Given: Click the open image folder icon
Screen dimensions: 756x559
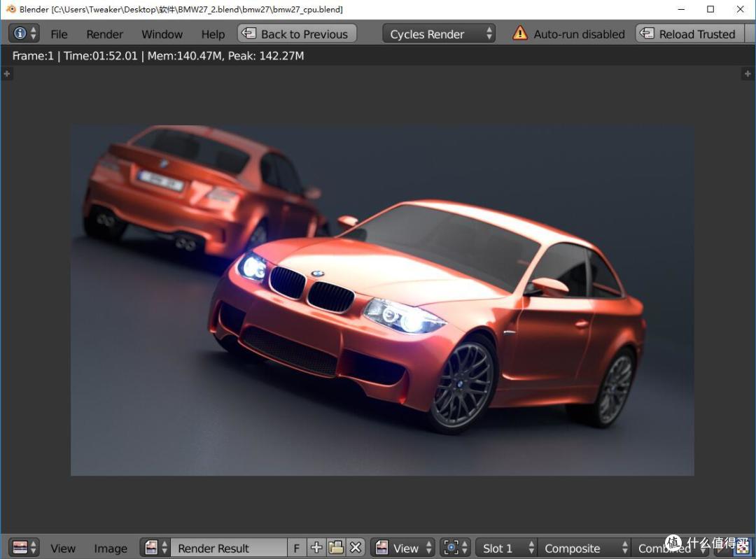Looking at the screenshot, I should [336, 548].
